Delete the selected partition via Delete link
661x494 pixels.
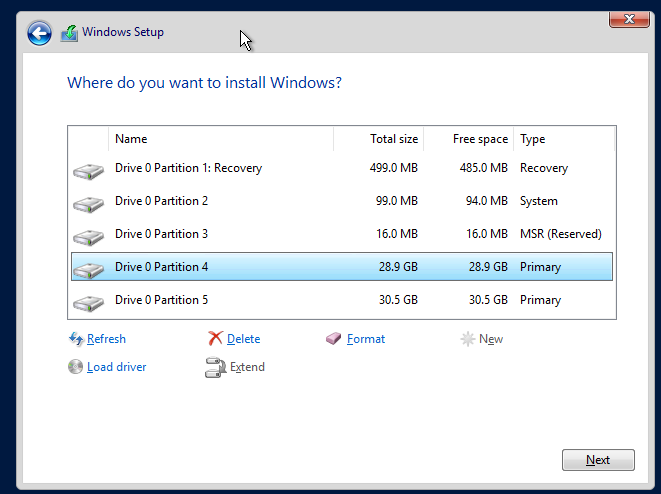click(x=243, y=339)
